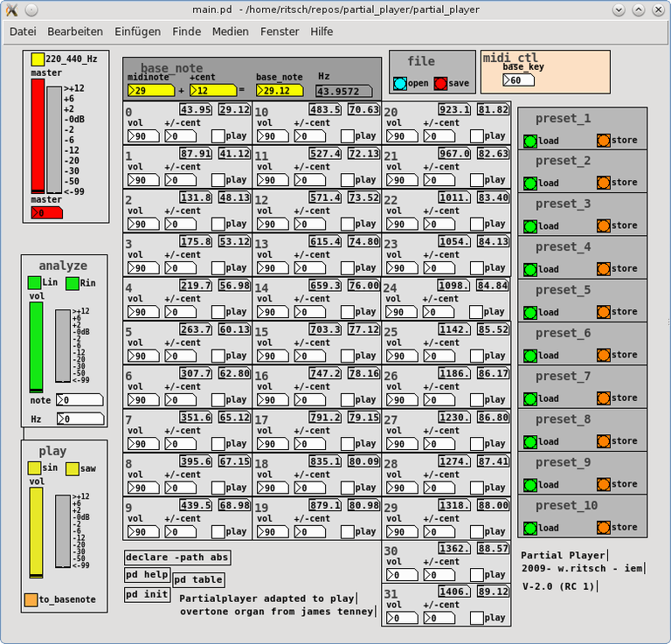
Task: Click the red save file button
Action: (x=440, y=84)
